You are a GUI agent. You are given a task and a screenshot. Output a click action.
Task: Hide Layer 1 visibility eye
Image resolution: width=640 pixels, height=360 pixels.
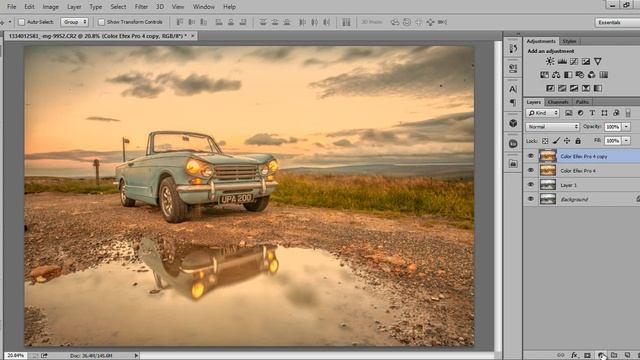[531, 184]
